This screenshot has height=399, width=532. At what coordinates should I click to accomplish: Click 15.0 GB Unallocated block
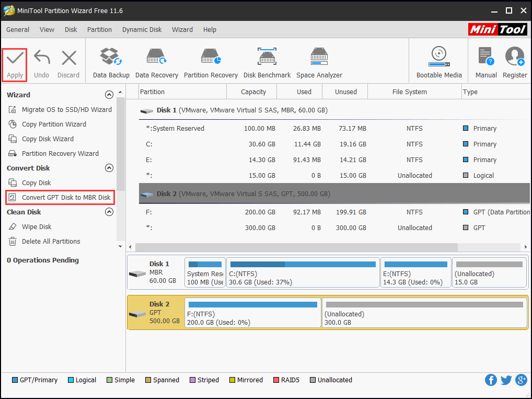(489, 272)
